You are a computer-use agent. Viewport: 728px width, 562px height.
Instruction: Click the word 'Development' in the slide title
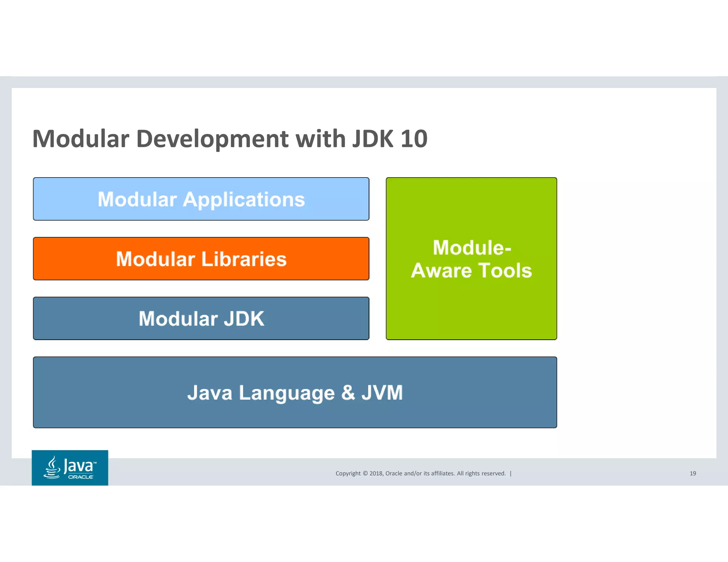click(212, 139)
